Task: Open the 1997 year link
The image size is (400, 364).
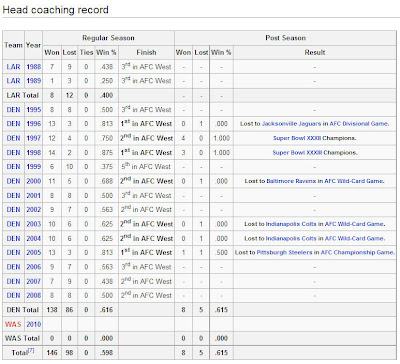Action: click(x=34, y=138)
